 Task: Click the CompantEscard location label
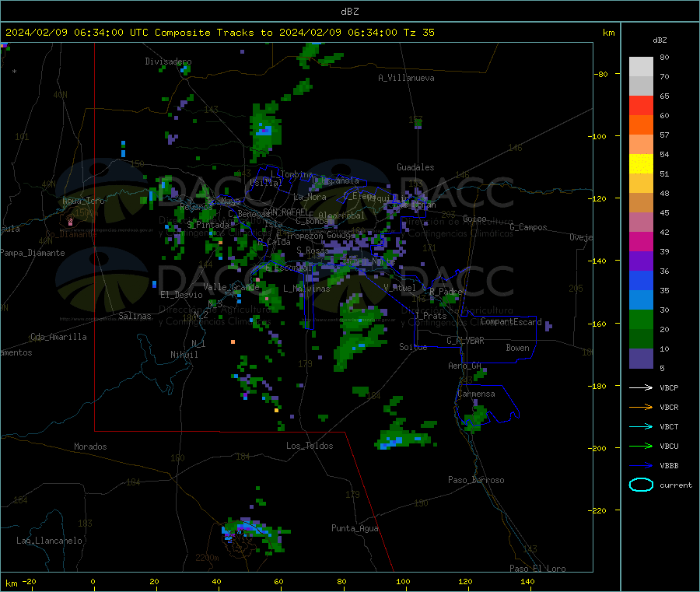tap(511, 322)
